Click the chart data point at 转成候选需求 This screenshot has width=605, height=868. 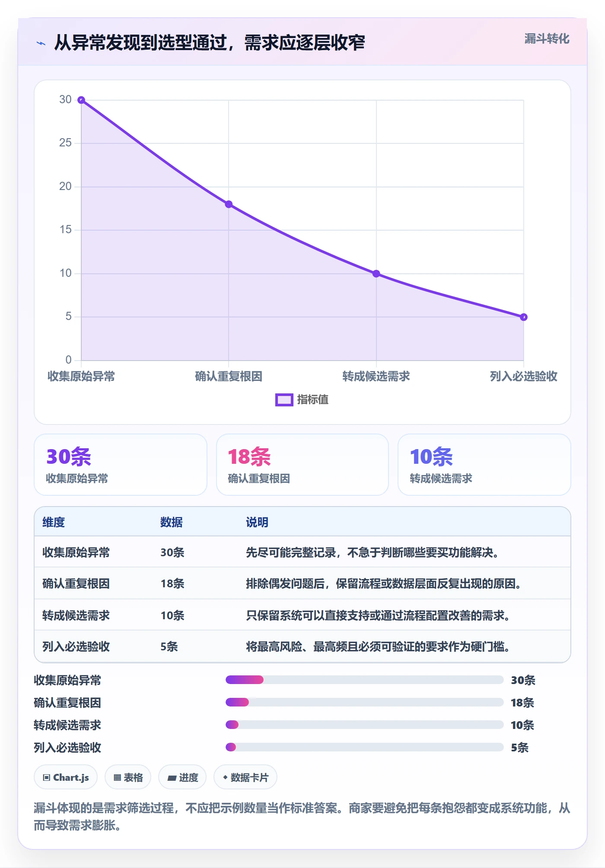click(x=376, y=274)
